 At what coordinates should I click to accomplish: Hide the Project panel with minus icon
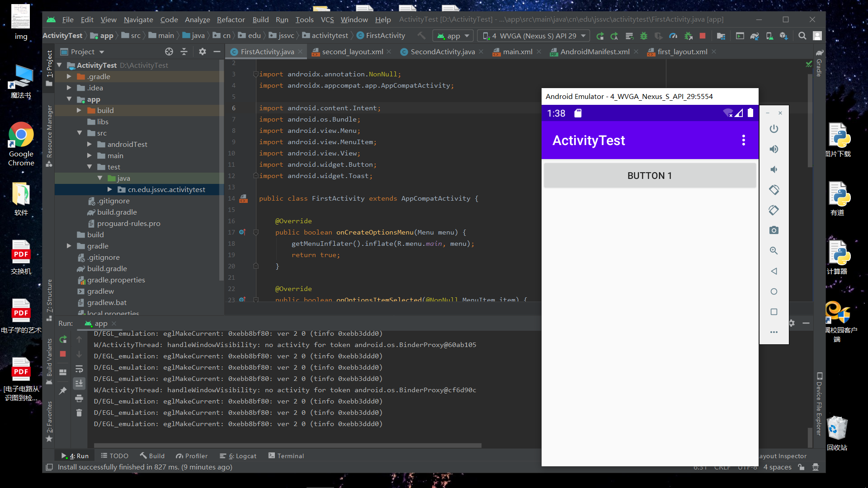click(217, 52)
